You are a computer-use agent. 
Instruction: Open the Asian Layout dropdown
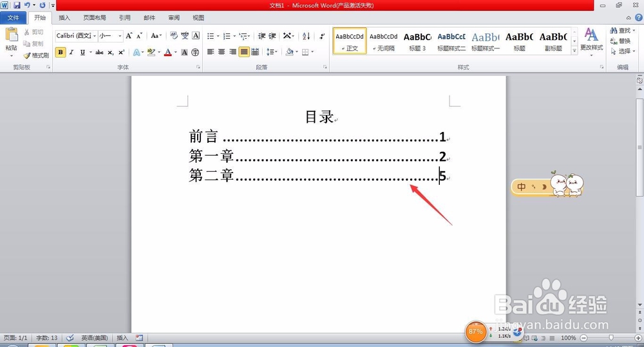(289, 35)
